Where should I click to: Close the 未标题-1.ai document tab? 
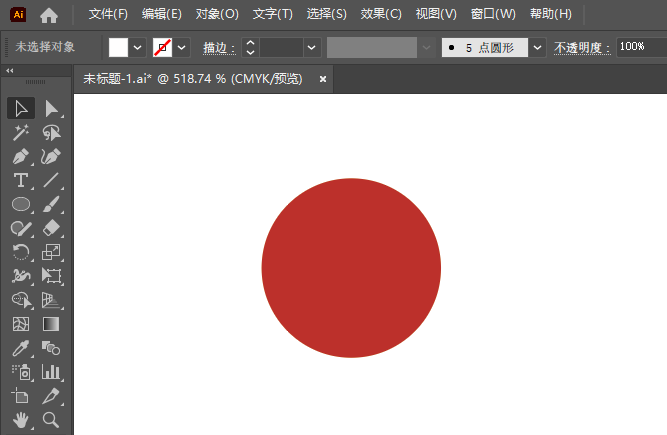click(x=323, y=79)
